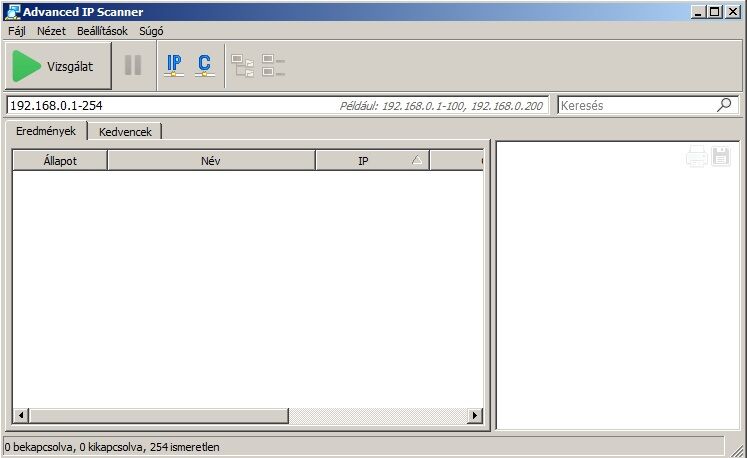The image size is (747, 458).
Task: Click the IP range toolbar icon
Action: tap(174, 65)
